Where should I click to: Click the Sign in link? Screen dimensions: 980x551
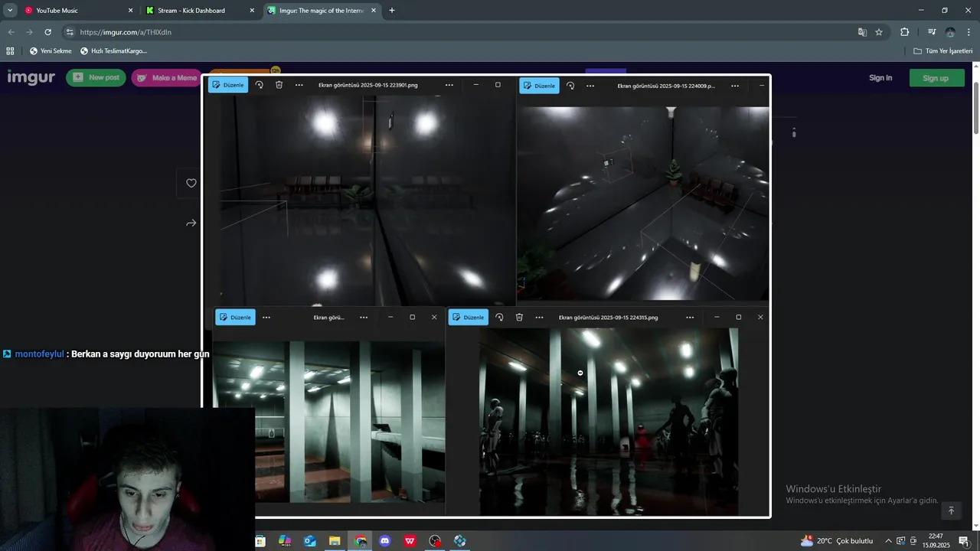pyautogui.click(x=880, y=77)
